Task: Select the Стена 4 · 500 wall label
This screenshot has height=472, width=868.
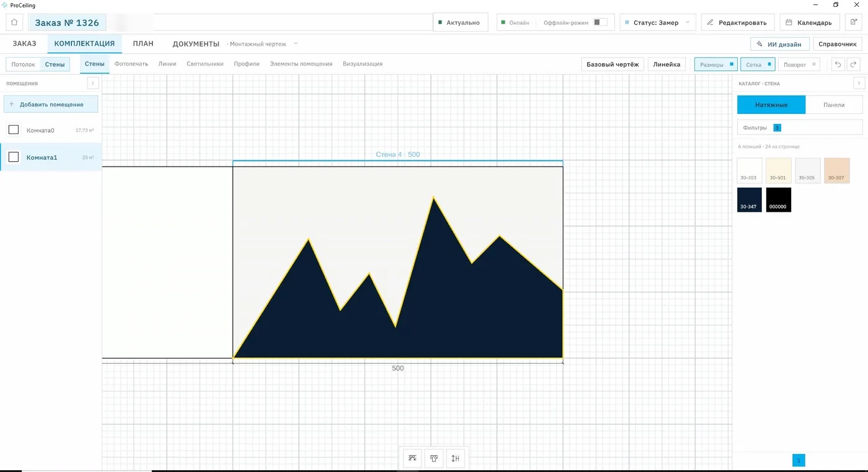Action: [398, 154]
